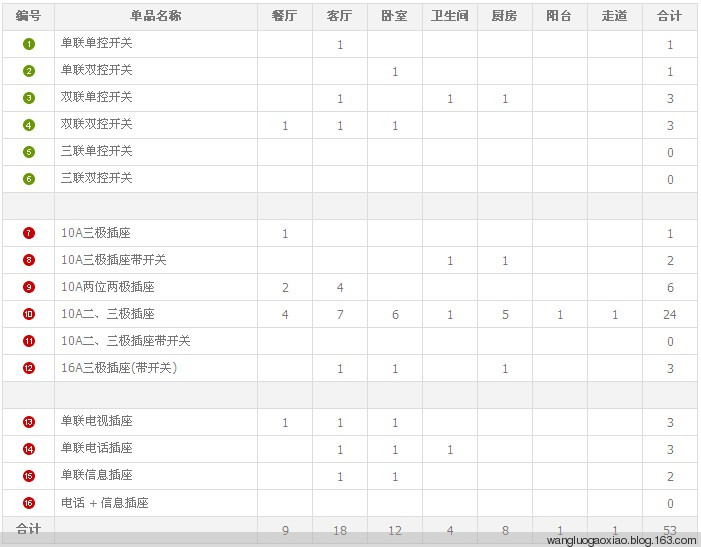The image size is (701, 547).
Task: Click 餐厅 total 9 in bottom row
Action: point(285,530)
